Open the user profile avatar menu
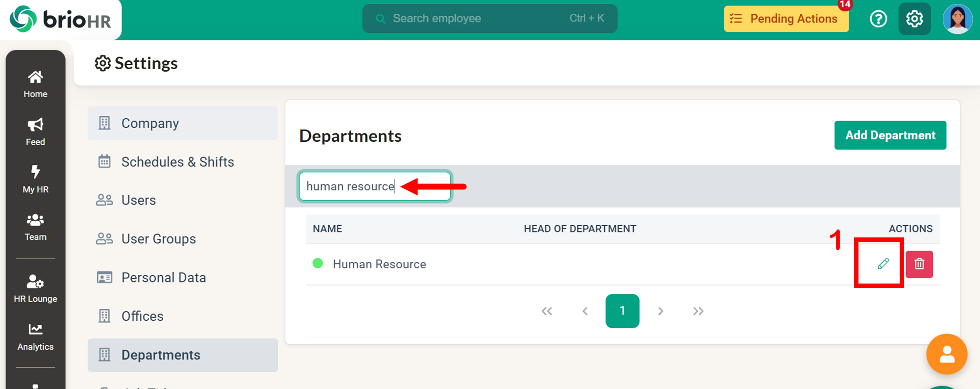The image size is (980, 389). pyautogui.click(x=957, y=19)
